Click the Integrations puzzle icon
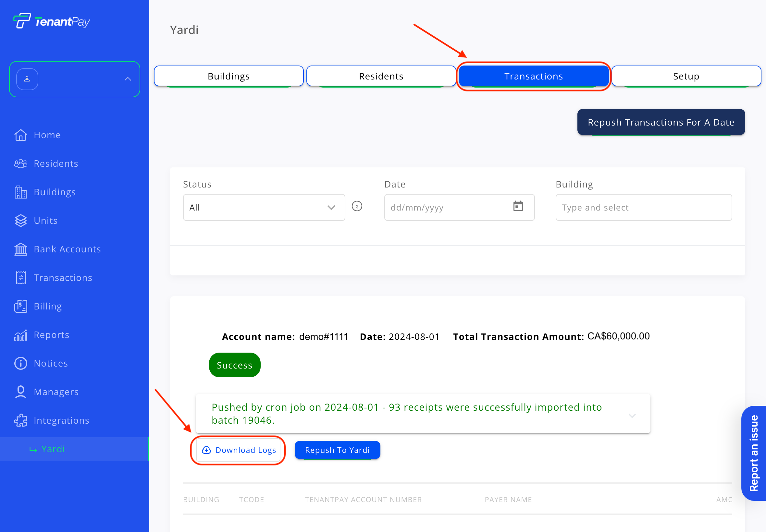The image size is (766, 532). [x=21, y=420]
